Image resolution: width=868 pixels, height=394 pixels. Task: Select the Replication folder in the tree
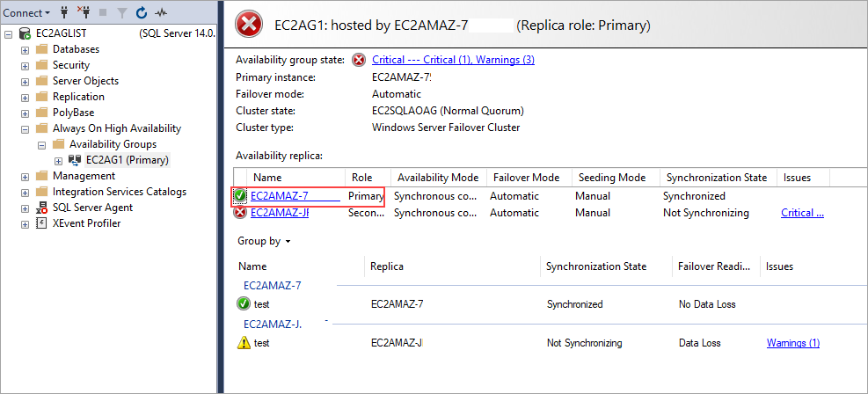coord(78,97)
